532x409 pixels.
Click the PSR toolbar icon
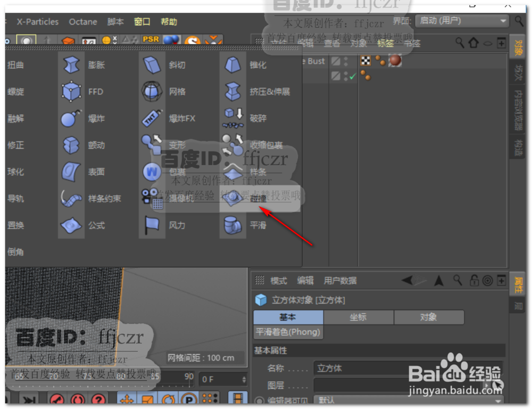click(151, 39)
